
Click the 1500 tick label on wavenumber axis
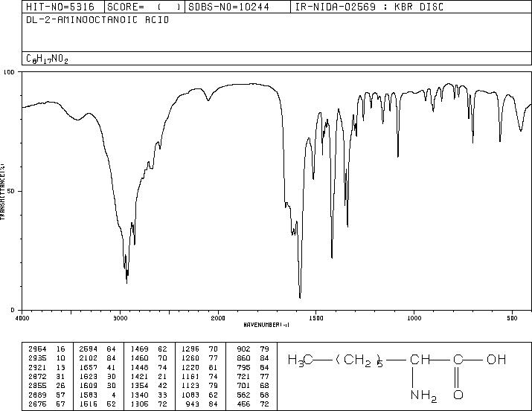tap(316, 318)
